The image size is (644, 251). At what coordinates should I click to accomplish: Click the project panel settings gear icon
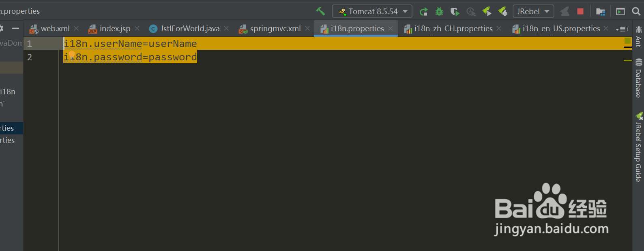click(x=1, y=28)
